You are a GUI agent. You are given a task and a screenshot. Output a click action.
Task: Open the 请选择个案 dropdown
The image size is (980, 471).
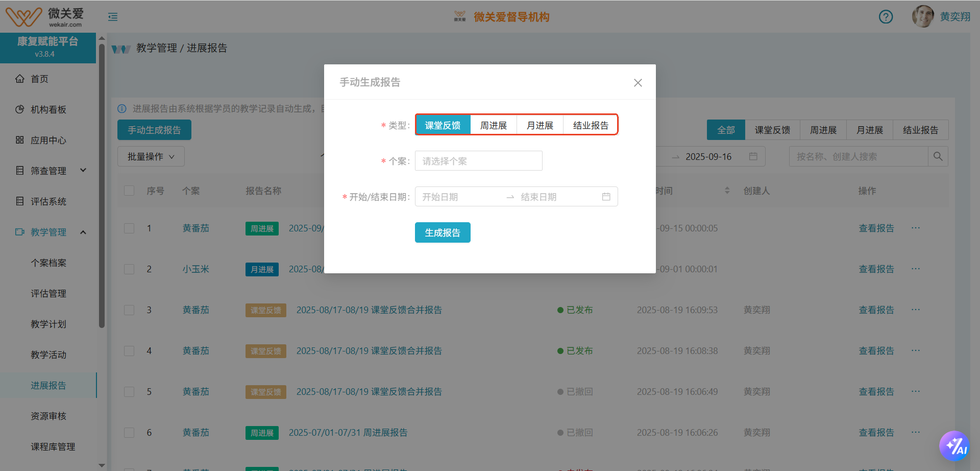coord(478,161)
